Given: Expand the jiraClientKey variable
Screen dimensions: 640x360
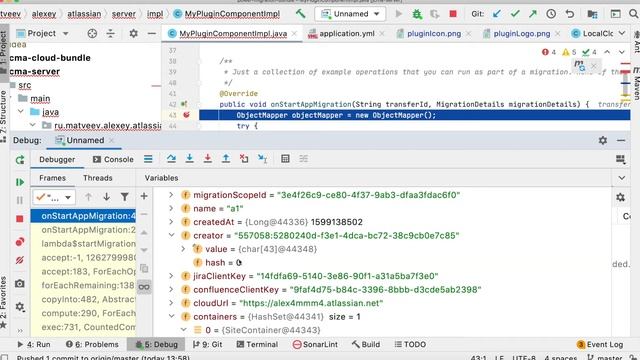Looking at the screenshot, I should [171, 276].
